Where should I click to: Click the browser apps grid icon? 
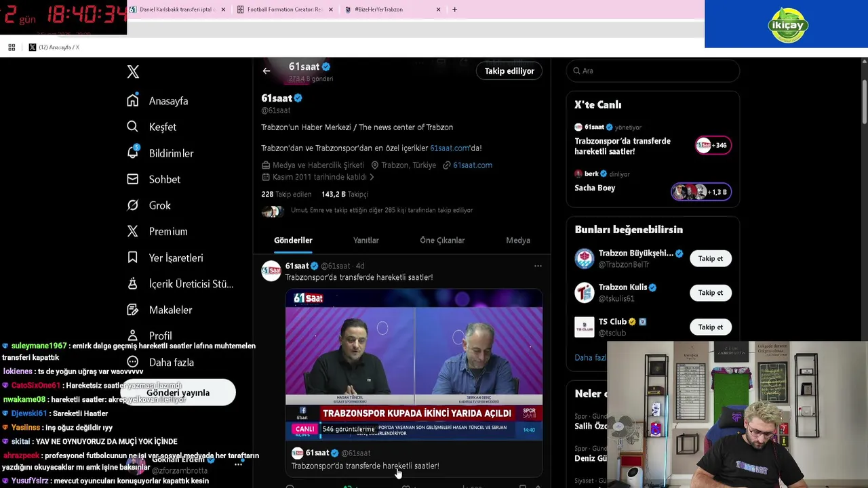(12, 47)
